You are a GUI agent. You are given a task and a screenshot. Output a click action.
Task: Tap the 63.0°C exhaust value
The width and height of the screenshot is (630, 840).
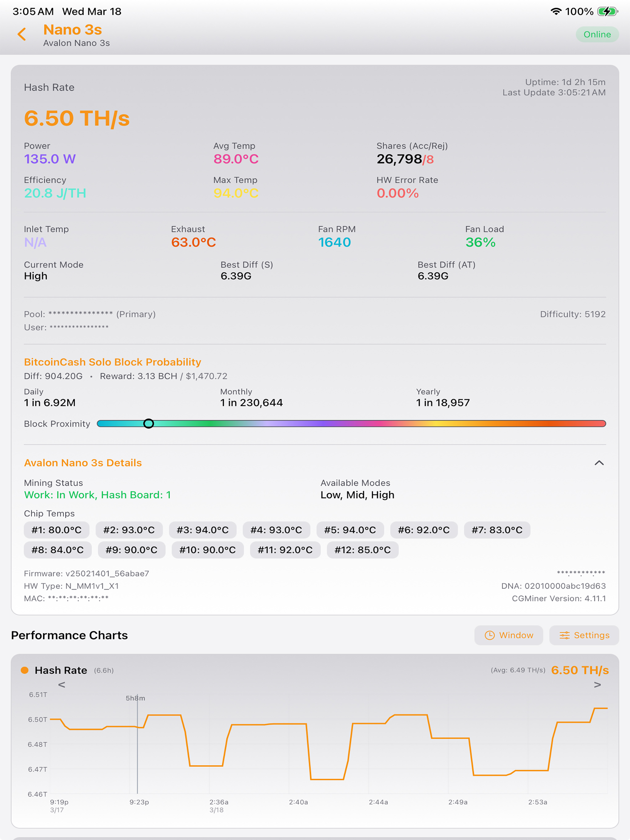pos(193,242)
